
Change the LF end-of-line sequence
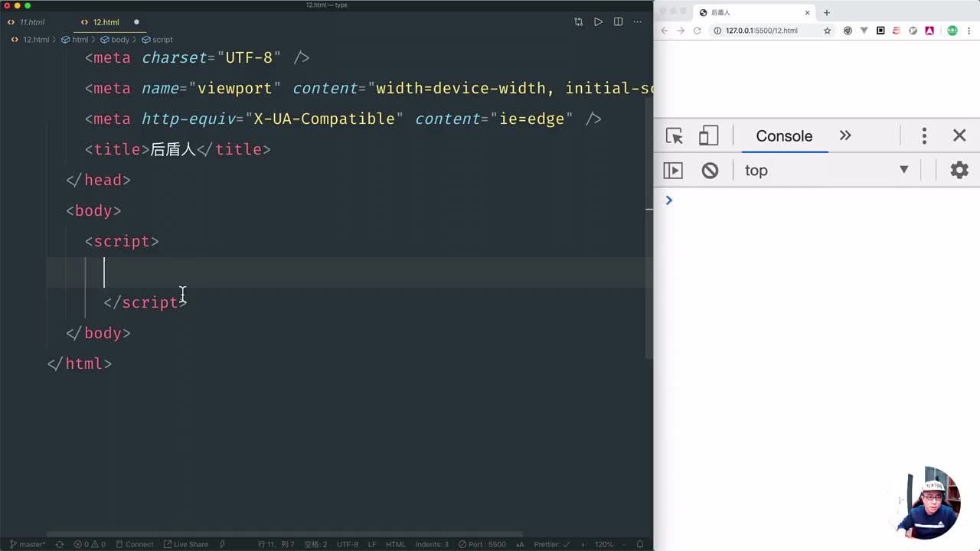[372, 544]
